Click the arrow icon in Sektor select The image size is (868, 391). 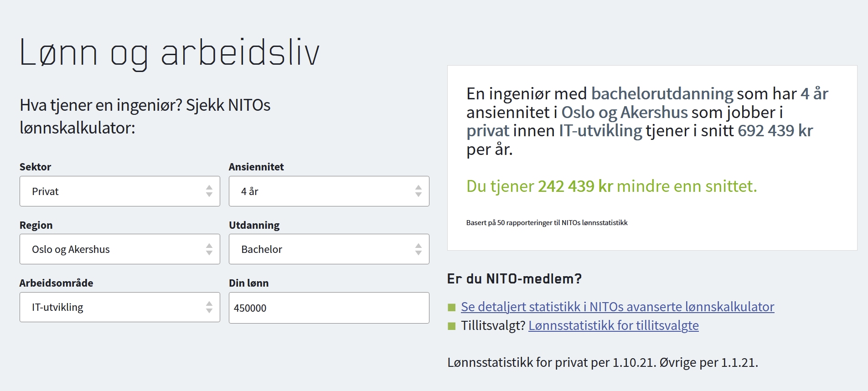(209, 191)
